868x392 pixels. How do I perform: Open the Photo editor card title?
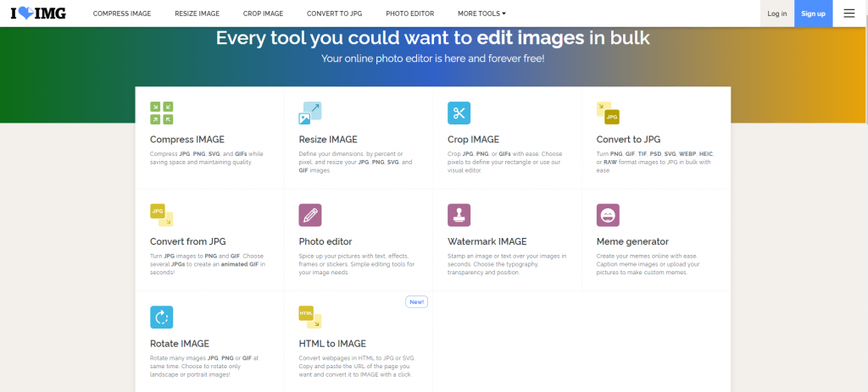pos(325,241)
